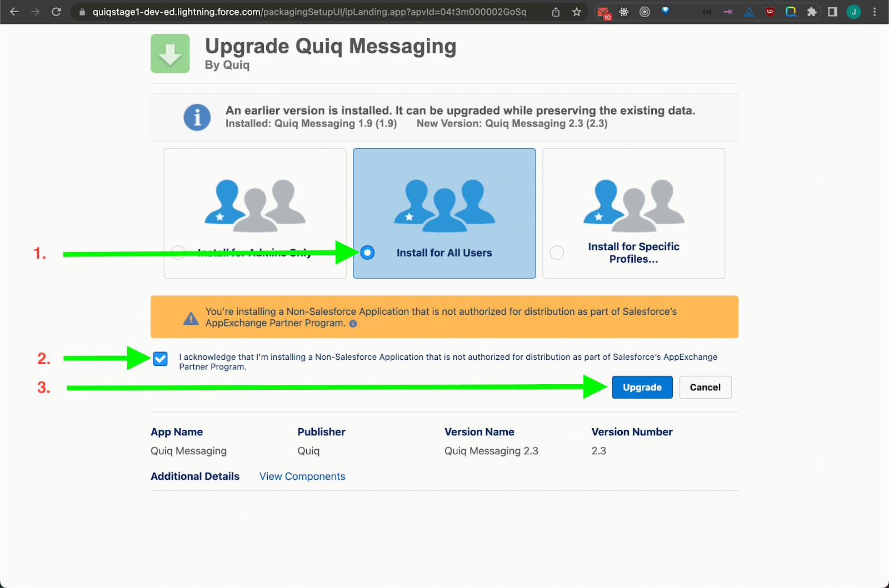889x588 pixels.
Task: Click the 2.3 version number value
Action: 598,451
